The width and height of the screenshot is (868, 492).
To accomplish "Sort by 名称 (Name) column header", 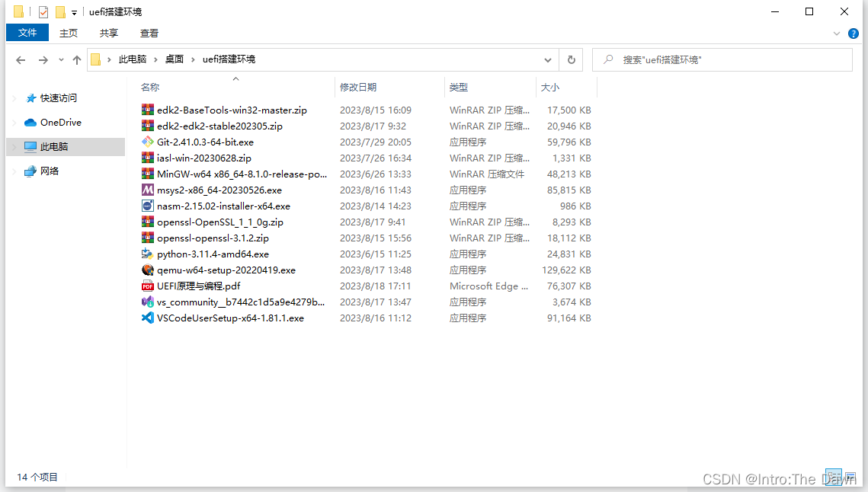I will point(150,88).
